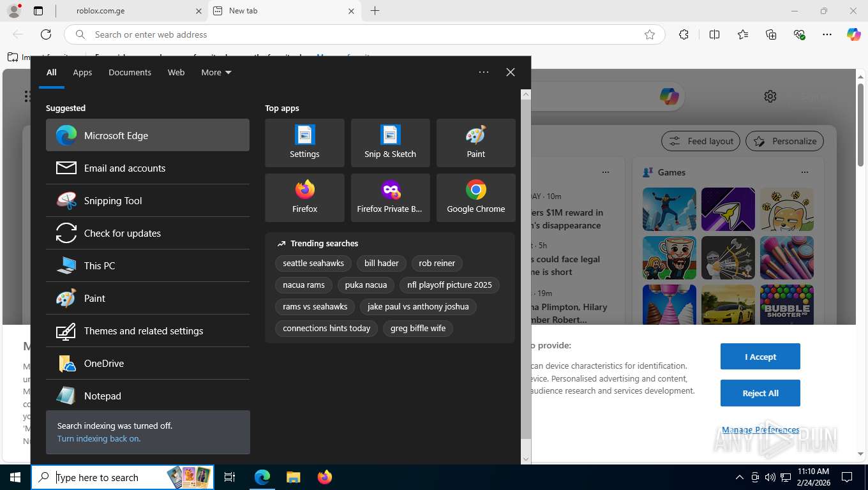Open OneDrive from suggestions
This screenshot has width=868, height=490.
point(147,363)
